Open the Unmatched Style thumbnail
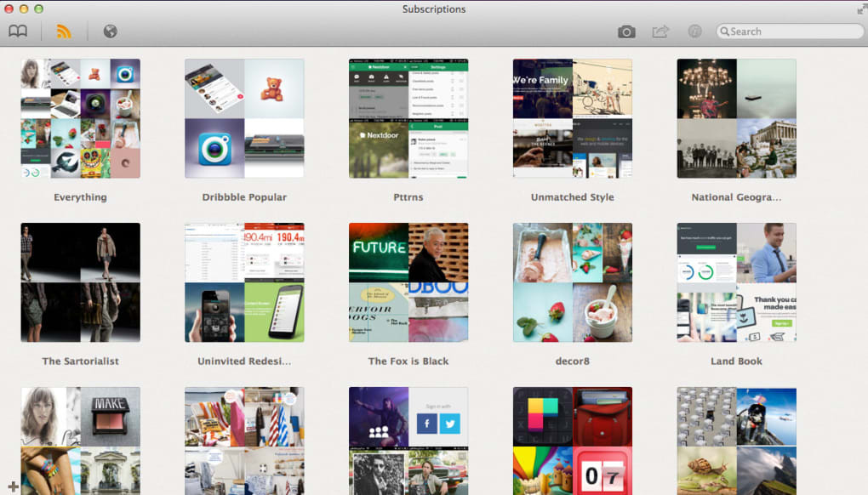 click(x=573, y=118)
